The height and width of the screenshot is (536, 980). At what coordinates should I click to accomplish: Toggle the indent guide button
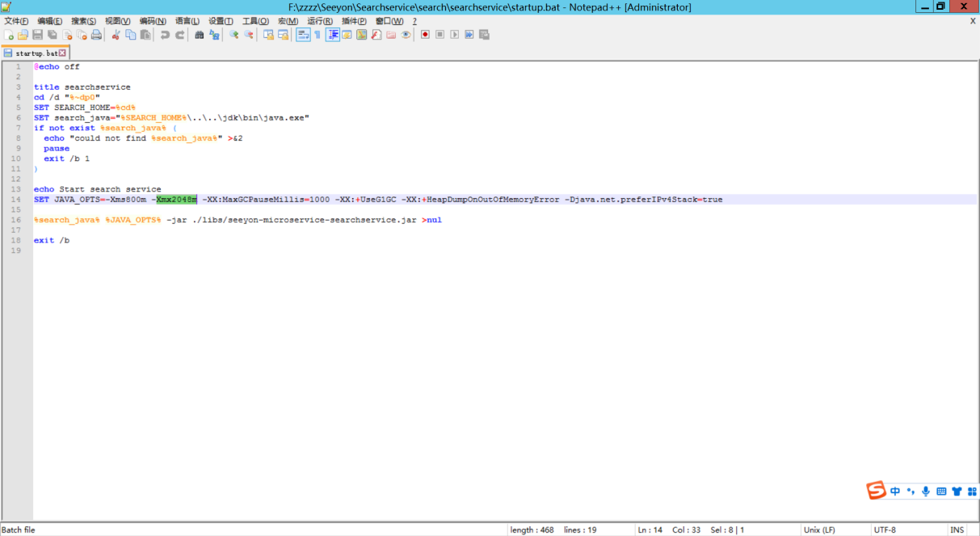333,35
